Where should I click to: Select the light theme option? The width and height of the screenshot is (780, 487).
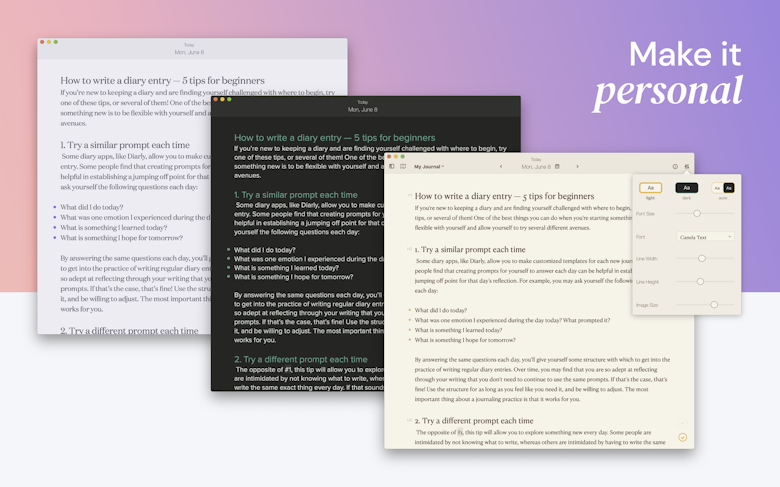click(650, 188)
